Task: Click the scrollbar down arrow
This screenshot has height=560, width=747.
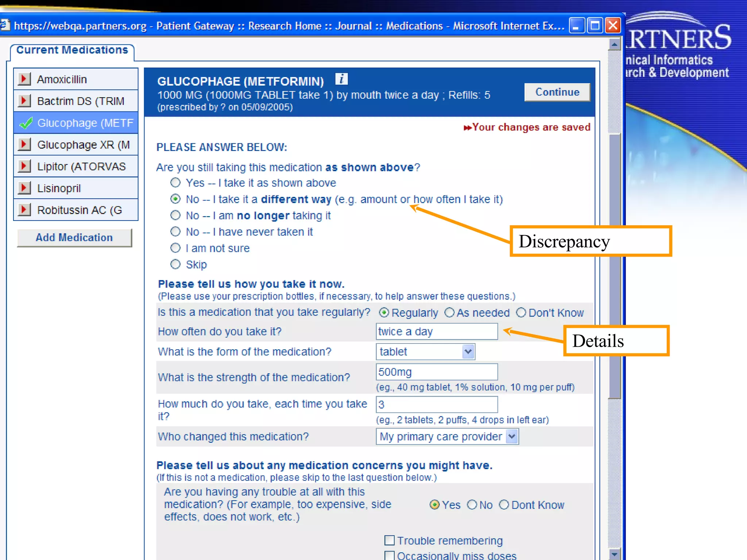Action: (x=615, y=554)
